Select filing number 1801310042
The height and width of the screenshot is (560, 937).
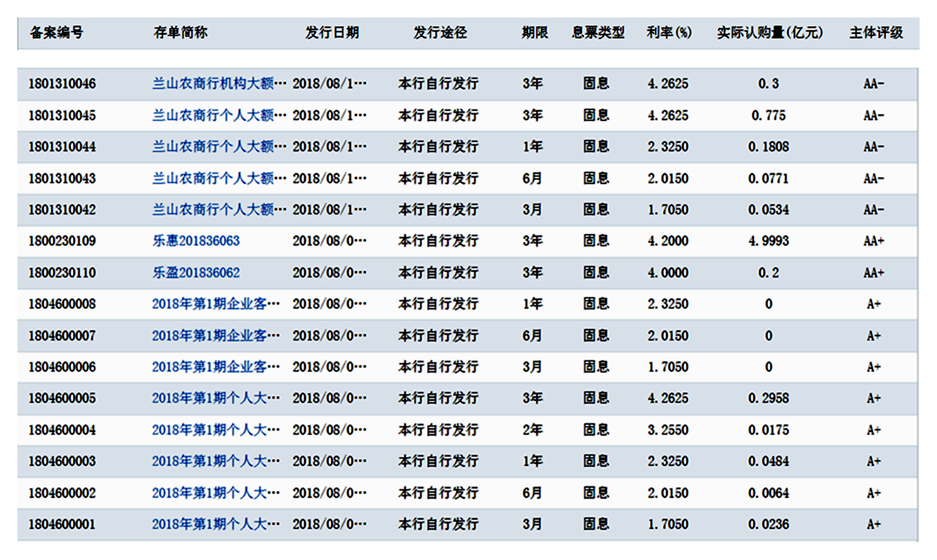tap(62, 210)
